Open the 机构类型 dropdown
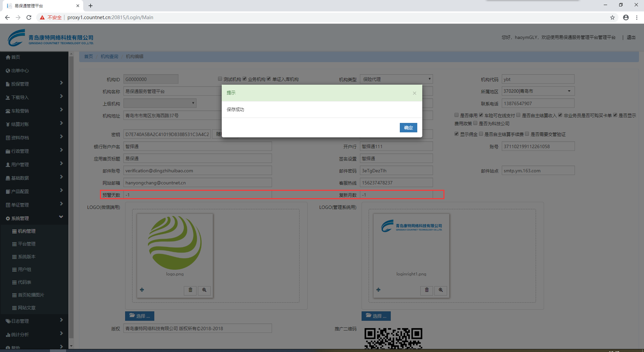Image resolution: width=644 pixels, height=352 pixels. point(396,79)
